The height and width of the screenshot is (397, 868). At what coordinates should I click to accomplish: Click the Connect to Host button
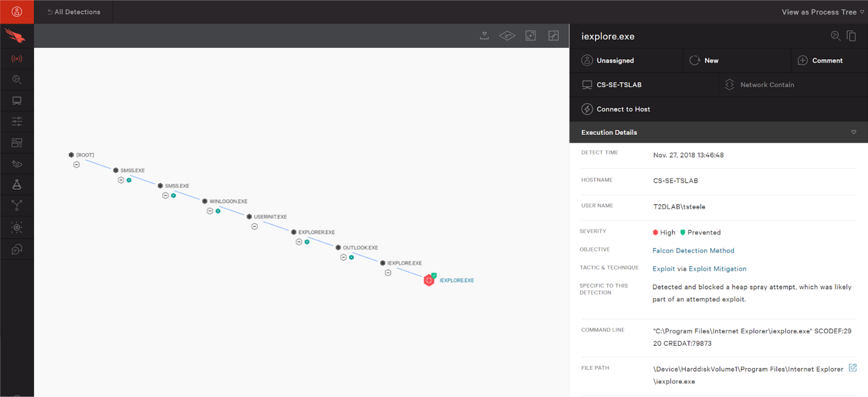(x=615, y=109)
